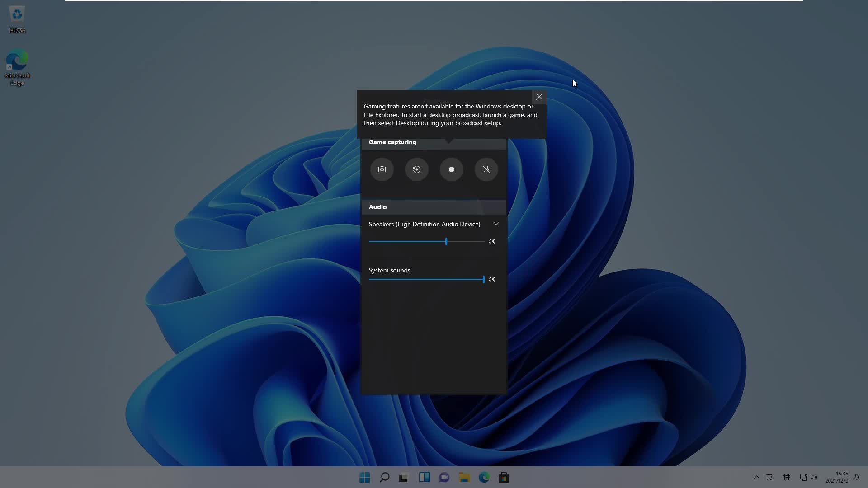Open Windows Search

384,477
